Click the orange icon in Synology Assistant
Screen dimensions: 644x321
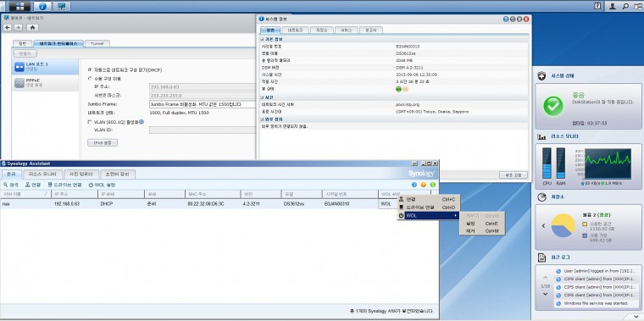click(x=424, y=185)
